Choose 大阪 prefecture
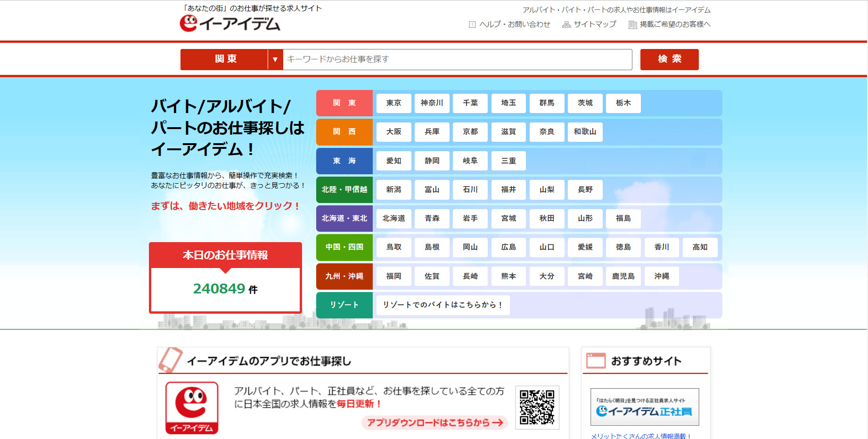 tap(394, 132)
